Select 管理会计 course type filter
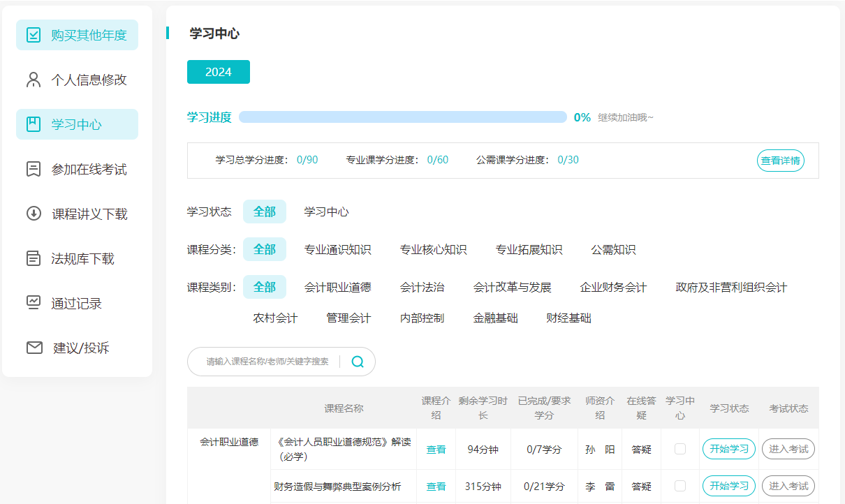 (348, 317)
